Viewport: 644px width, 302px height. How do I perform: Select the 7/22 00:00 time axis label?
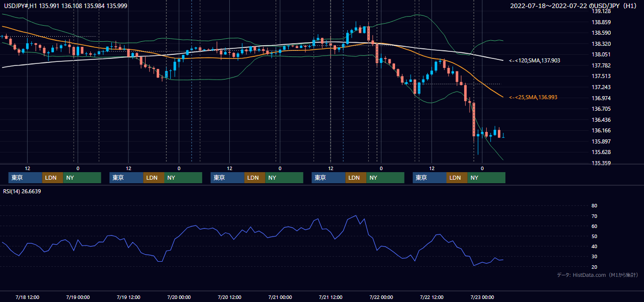pyautogui.click(x=381, y=297)
